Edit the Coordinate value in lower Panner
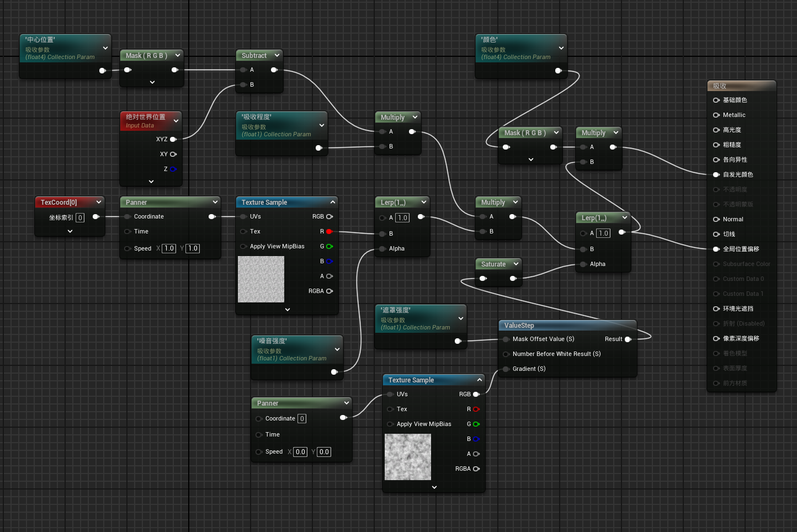The height and width of the screenshot is (532, 797). click(302, 419)
